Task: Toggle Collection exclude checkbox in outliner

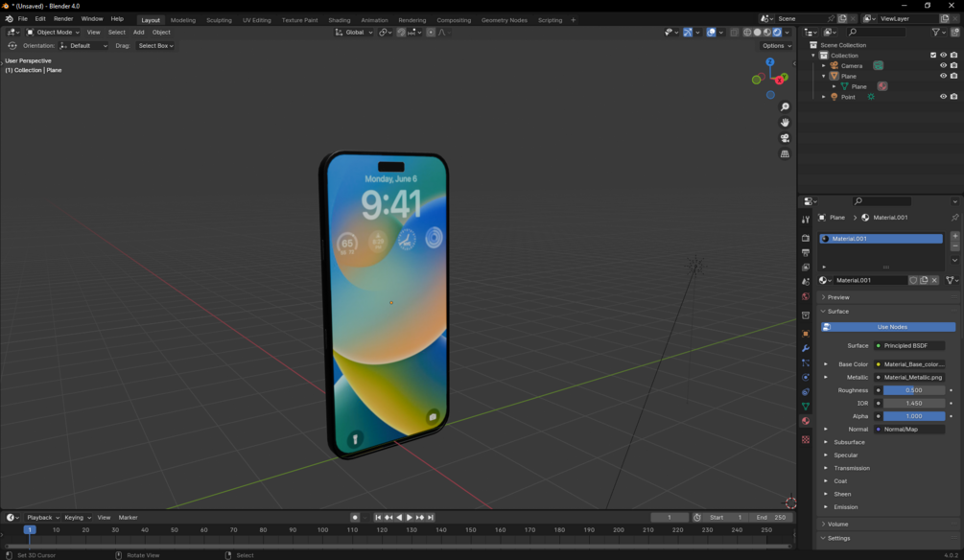Action: (933, 56)
